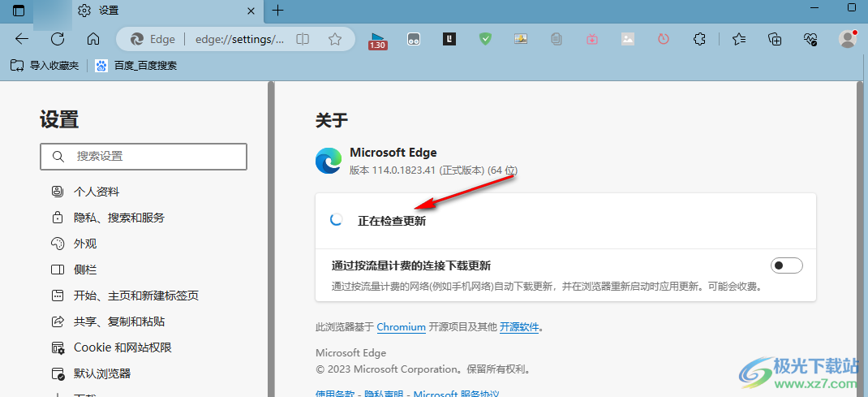Open split screen view icon in address bar
The height and width of the screenshot is (397, 868).
(x=303, y=39)
